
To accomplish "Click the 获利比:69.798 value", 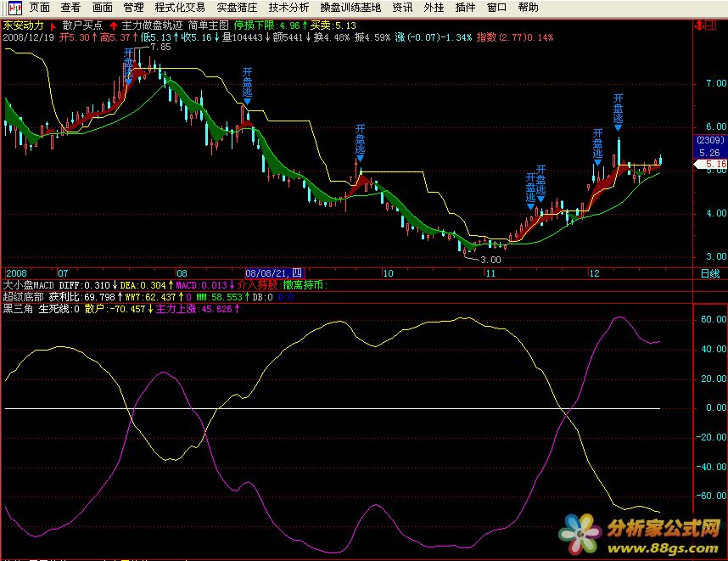I will point(81,297).
